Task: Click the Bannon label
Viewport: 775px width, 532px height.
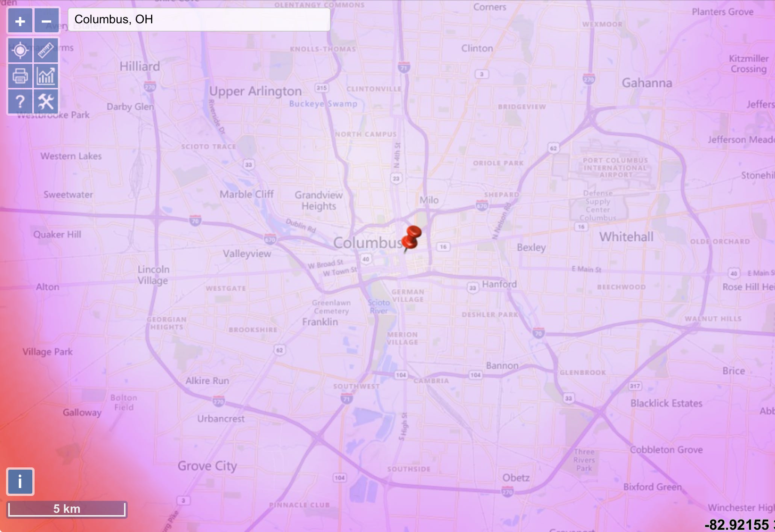Action: (502, 366)
